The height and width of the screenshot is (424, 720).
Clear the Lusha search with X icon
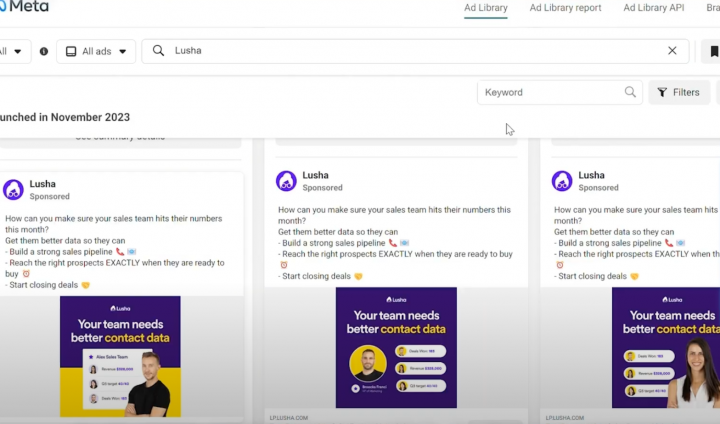pyautogui.click(x=672, y=51)
